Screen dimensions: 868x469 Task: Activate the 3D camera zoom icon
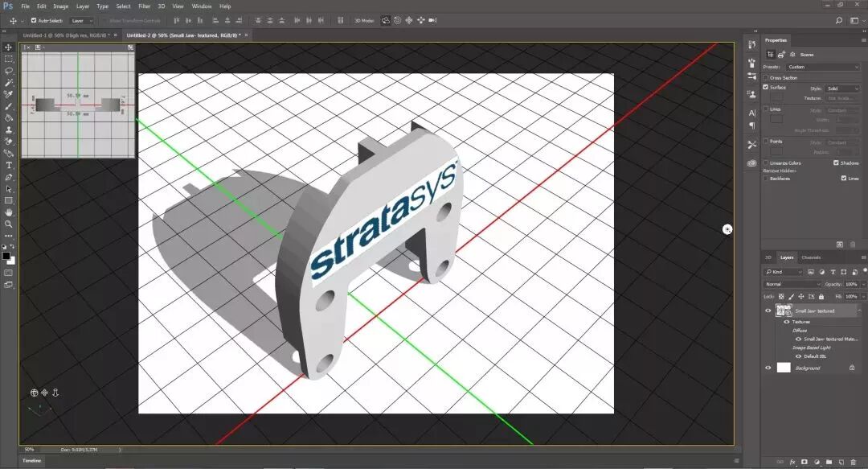[x=433, y=20]
